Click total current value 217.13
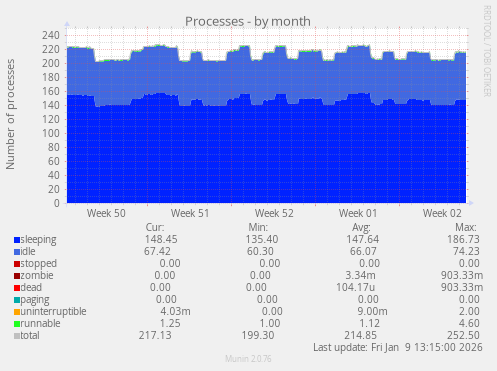This screenshot has height=371, width=497. click(x=155, y=335)
